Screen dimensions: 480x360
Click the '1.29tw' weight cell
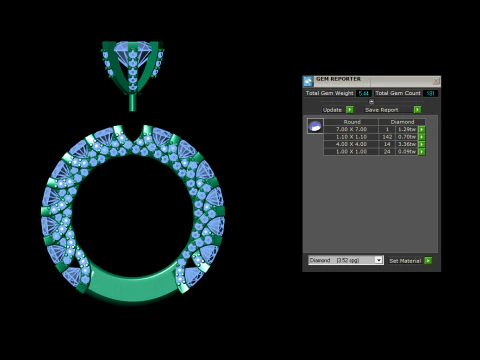click(407, 129)
